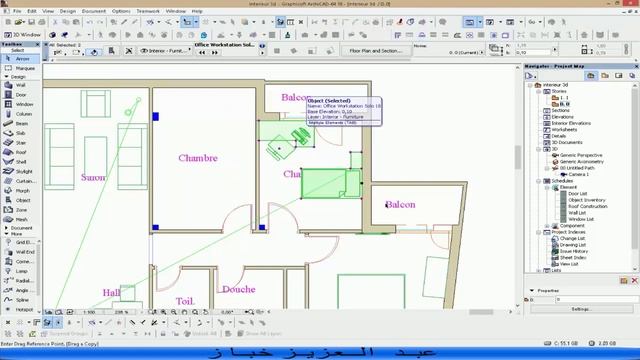Click the canvas horizontal scrollbar thumb
This screenshot has height=360, width=640.
481,312
